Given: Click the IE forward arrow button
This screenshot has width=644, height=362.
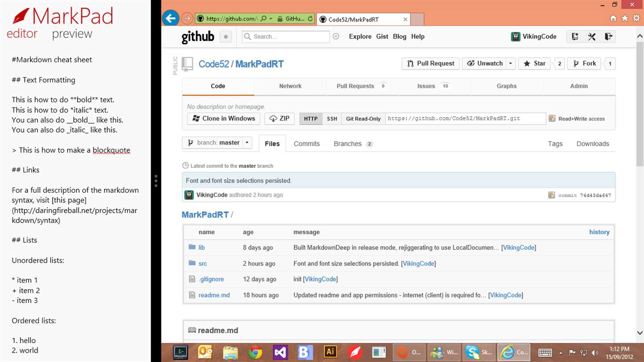Looking at the screenshot, I should (187, 19).
